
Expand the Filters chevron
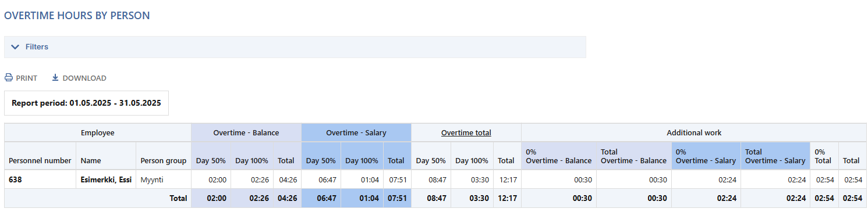[15, 47]
